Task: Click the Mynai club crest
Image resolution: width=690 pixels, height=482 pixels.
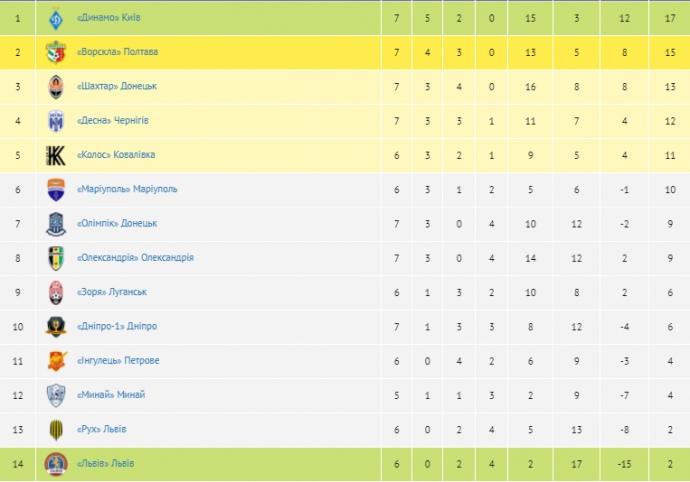Action: point(56,395)
